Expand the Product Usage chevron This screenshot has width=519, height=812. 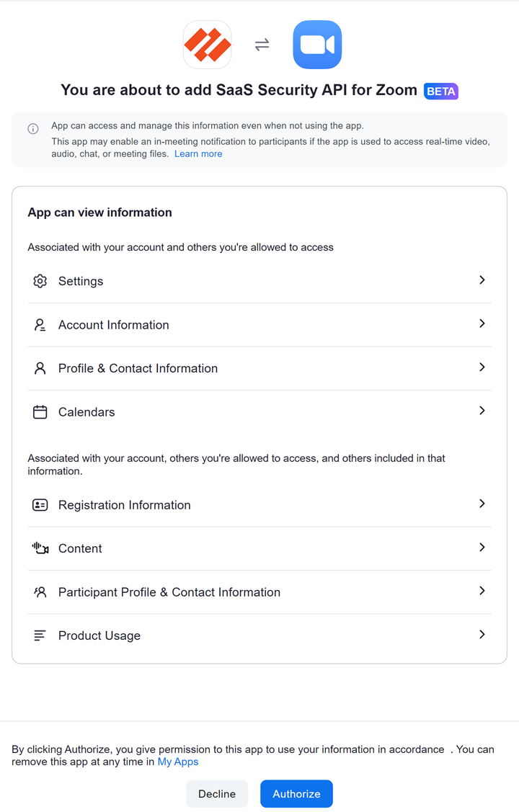pyautogui.click(x=482, y=634)
